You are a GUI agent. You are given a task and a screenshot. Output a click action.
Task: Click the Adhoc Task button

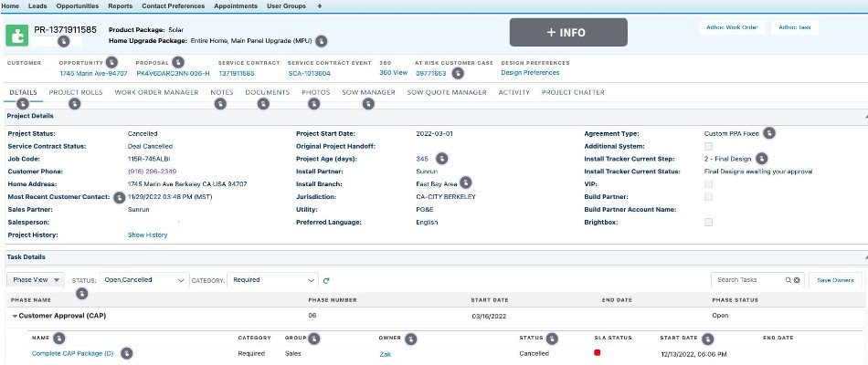(795, 27)
